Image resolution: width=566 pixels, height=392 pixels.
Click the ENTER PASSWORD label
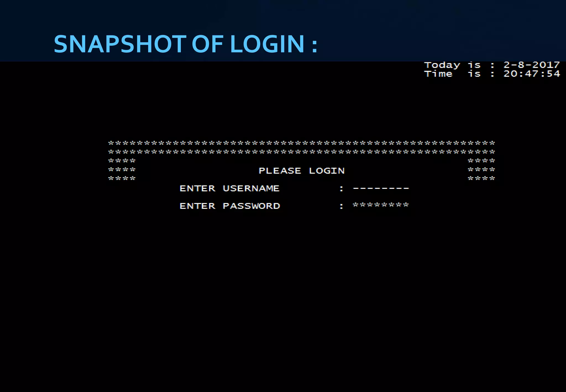230,206
